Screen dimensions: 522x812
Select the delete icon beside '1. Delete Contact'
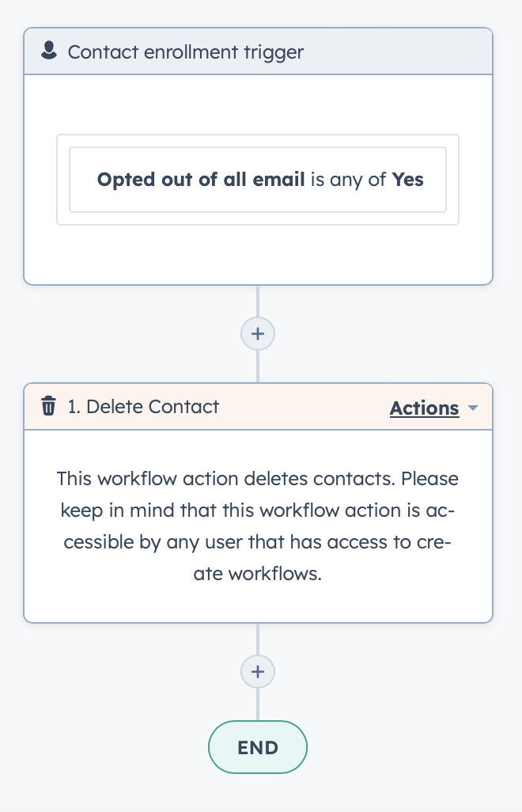[x=48, y=406]
